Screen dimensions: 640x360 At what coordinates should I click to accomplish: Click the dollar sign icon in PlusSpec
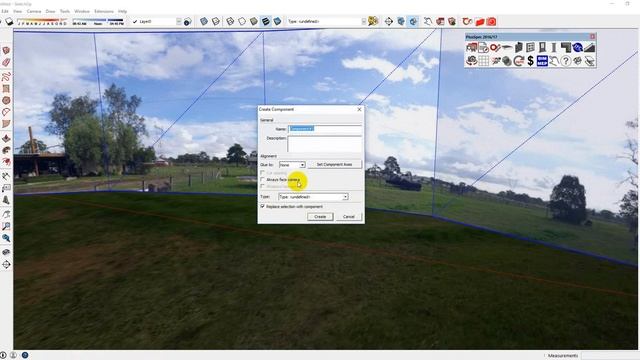click(530, 61)
